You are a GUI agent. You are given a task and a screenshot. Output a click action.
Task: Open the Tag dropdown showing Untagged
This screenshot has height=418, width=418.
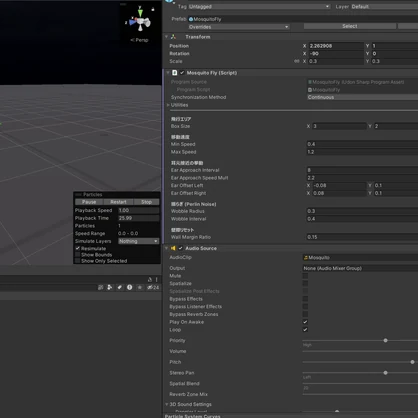pyautogui.click(x=259, y=7)
